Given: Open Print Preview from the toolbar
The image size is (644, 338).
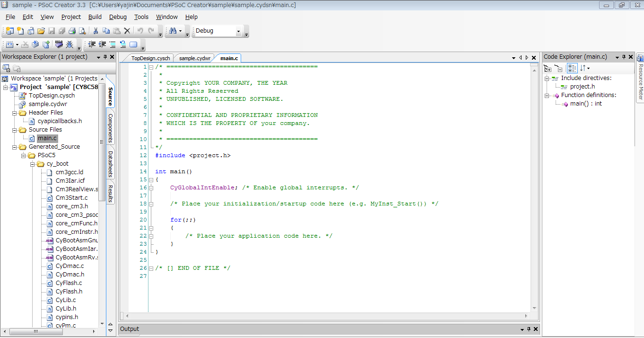Looking at the screenshot, I should click(x=82, y=31).
